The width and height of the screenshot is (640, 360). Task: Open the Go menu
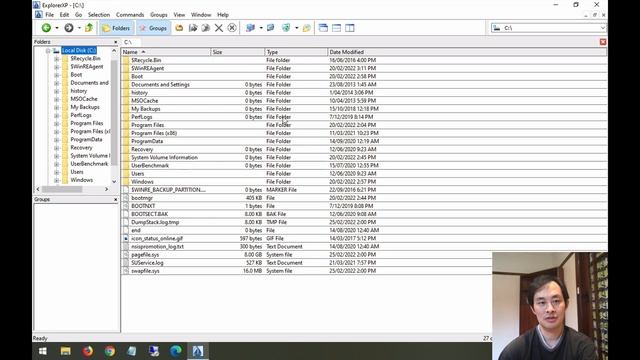(x=78, y=15)
